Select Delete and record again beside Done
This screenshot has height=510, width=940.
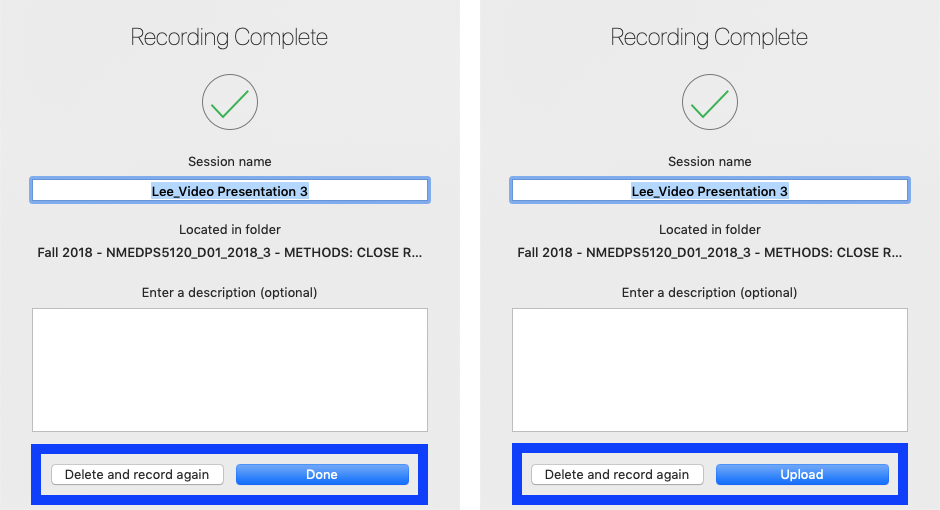click(x=137, y=475)
